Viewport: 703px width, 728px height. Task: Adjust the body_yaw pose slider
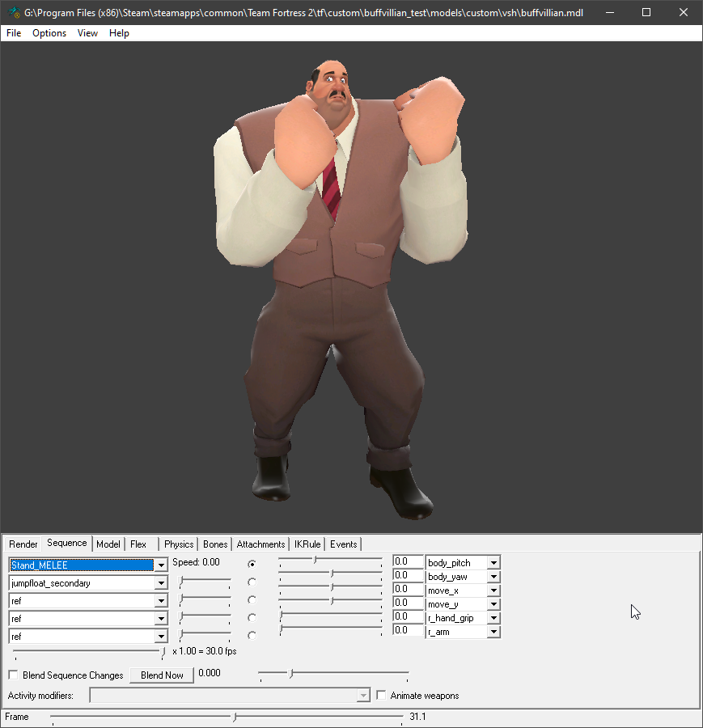tap(330, 574)
